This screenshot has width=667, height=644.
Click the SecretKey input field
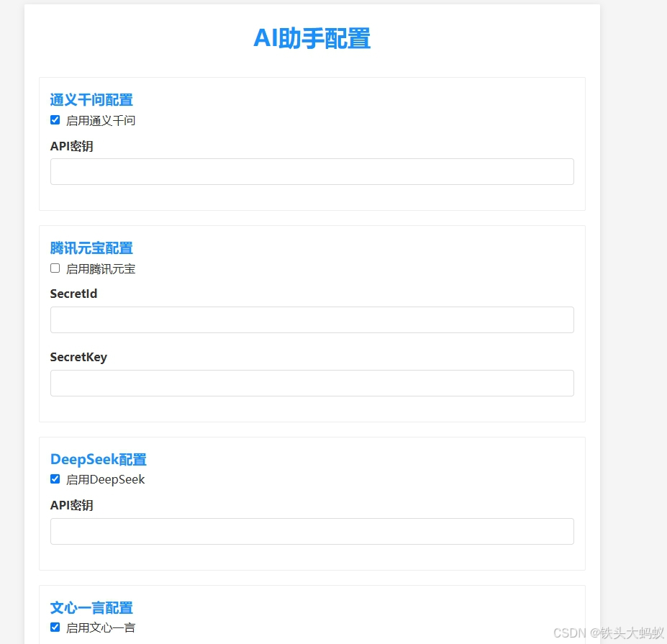point(312,383)
